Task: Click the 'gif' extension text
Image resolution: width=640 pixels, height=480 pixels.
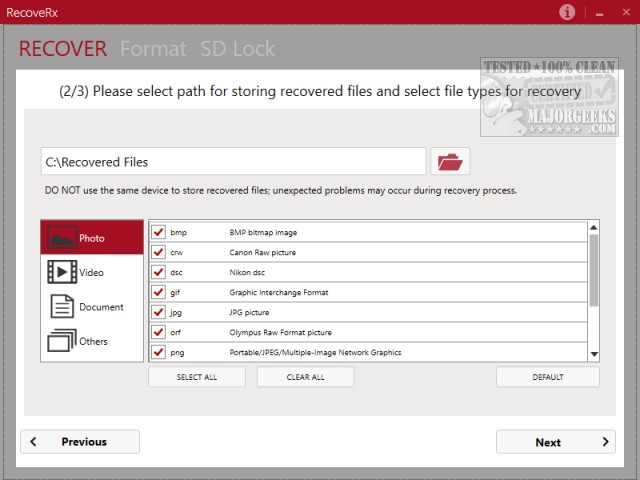Action: 175,292
